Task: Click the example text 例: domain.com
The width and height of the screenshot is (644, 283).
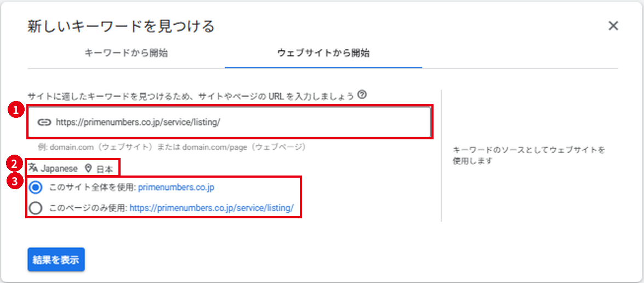Action: click(x=172, y=146)
